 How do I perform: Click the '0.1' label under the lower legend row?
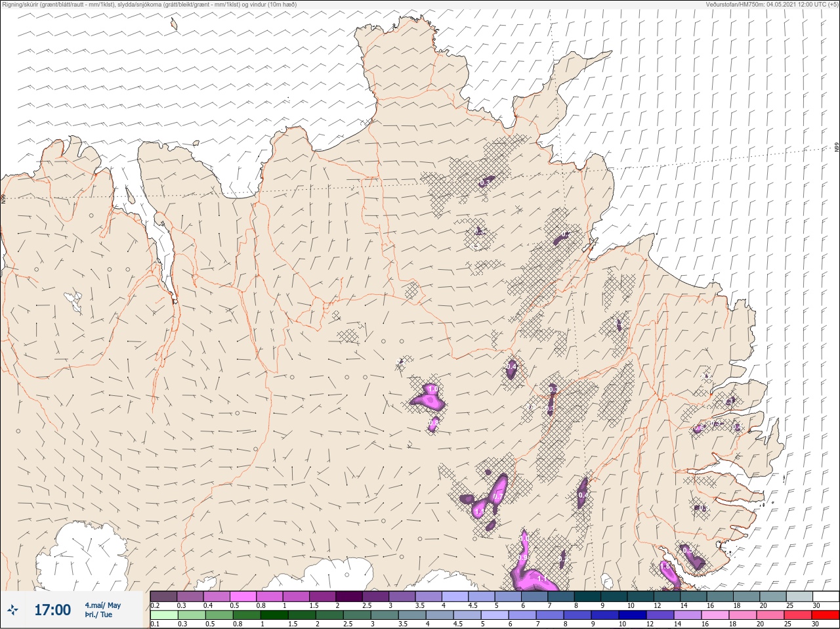tap(155, 624)
